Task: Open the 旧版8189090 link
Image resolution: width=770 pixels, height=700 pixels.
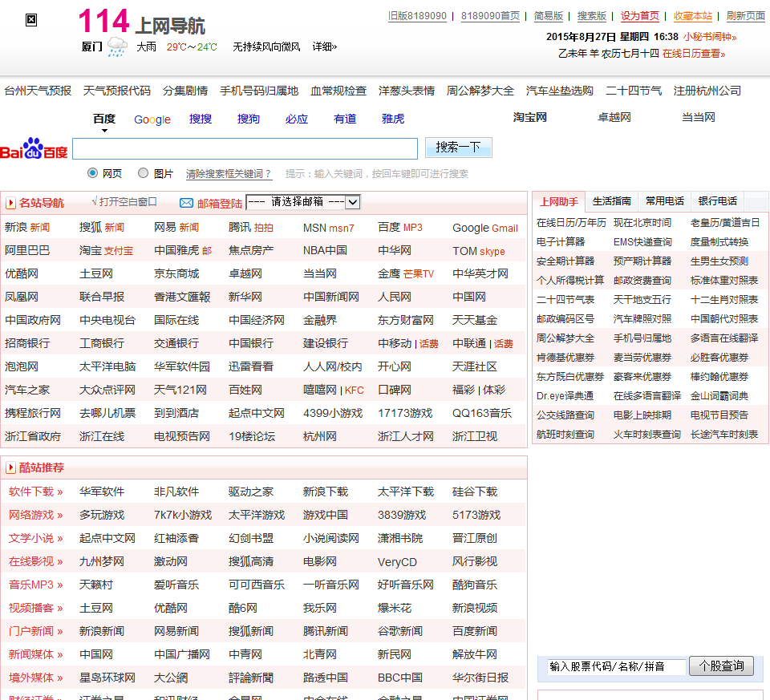Action: [x=417, y=16]
